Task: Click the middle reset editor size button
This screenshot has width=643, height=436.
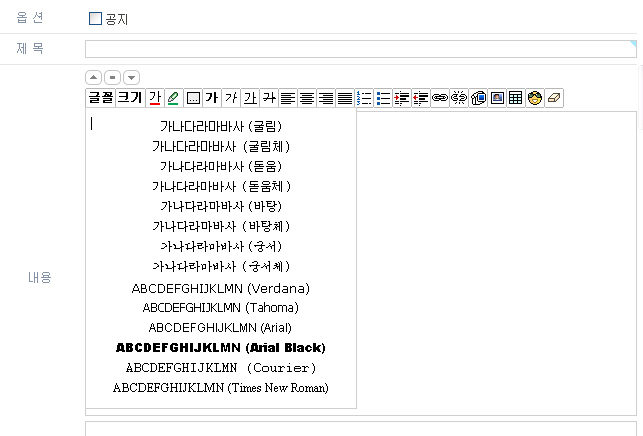Action: pos(112,77)
